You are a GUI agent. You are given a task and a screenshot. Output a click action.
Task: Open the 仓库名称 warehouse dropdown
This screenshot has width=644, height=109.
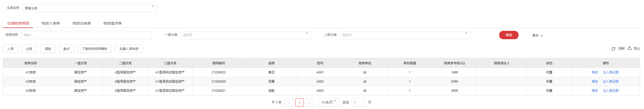(x=90, y=8)
